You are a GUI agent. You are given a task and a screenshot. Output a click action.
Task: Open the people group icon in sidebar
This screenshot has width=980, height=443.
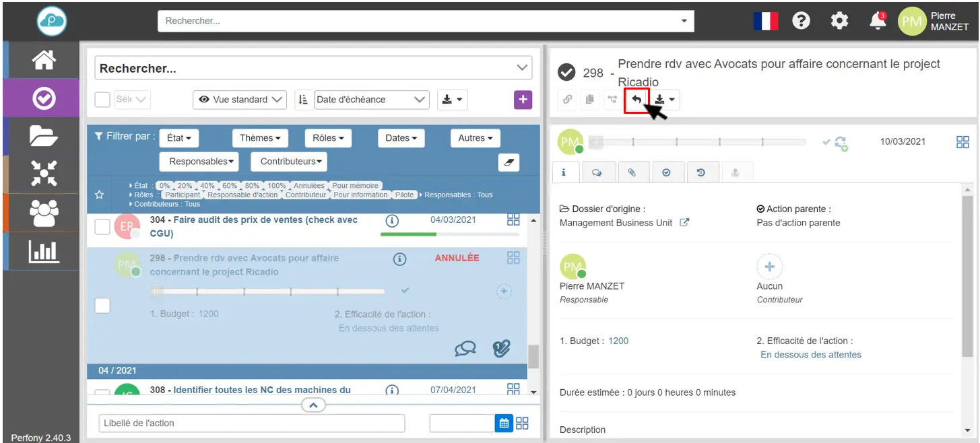coord(44,213)
